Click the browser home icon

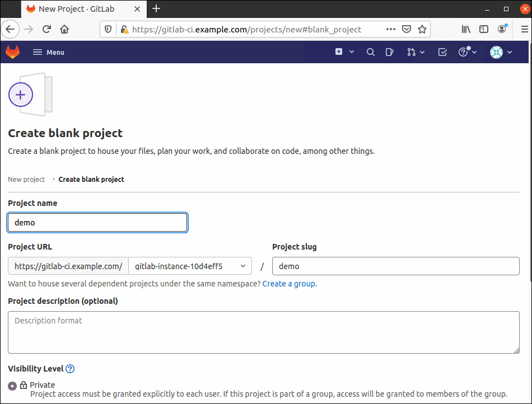pos(64,29)
